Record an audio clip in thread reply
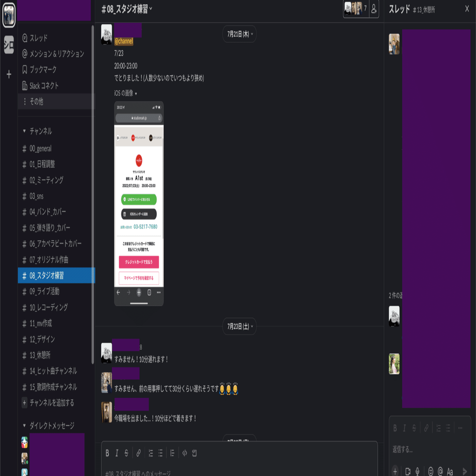This screenshot has width=476, height=476. 417,471
